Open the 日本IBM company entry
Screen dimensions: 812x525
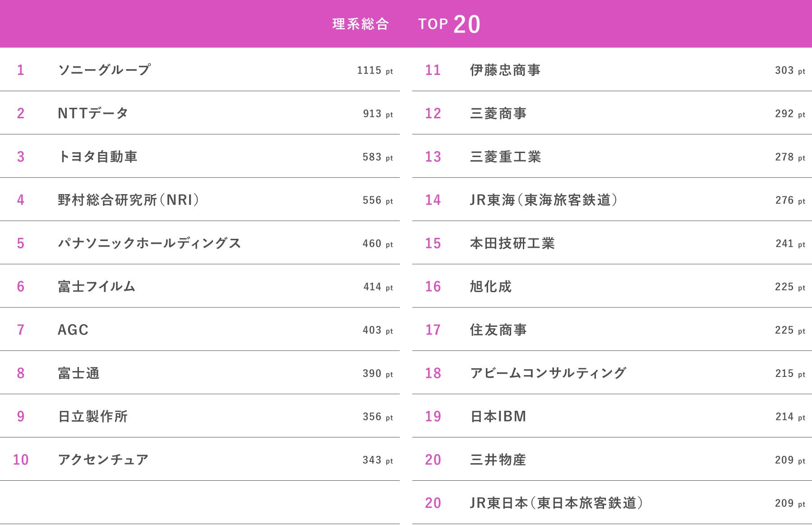(x=498, y=417)
